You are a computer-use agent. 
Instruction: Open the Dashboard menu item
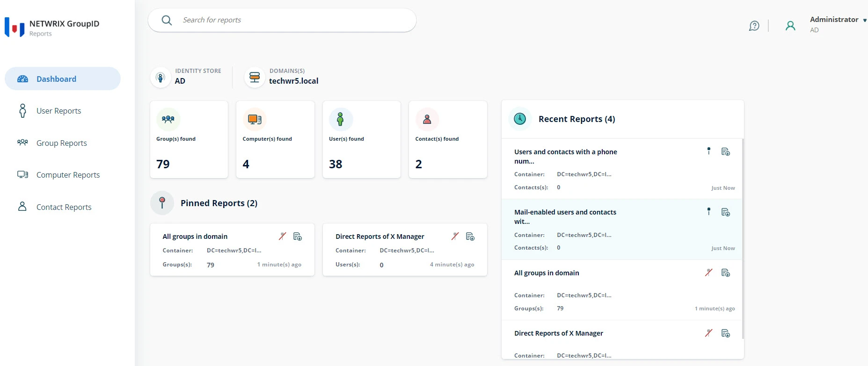coord(63,79)
